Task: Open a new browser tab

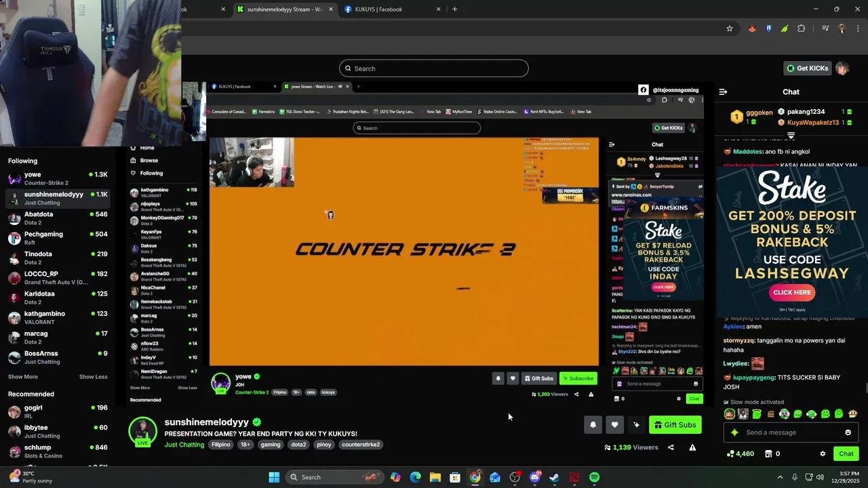Action: coord(455,9)
